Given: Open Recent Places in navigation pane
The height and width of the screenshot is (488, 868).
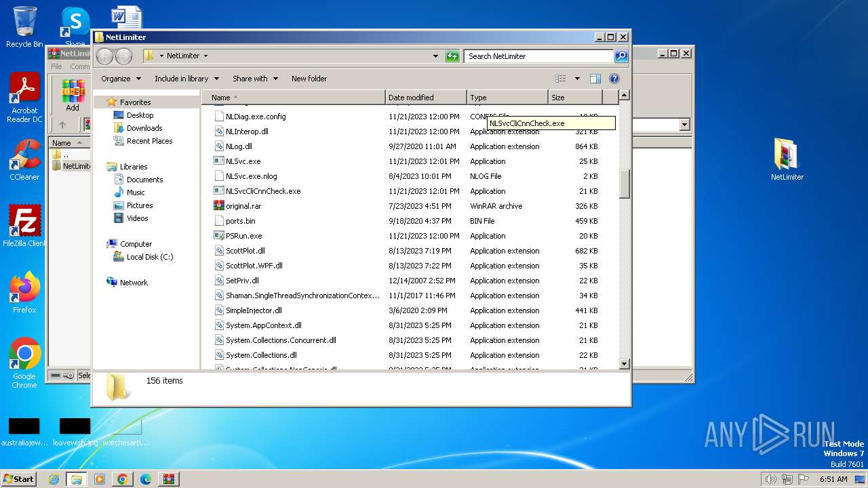Looking at the screenshot, I should pos(149,141).
